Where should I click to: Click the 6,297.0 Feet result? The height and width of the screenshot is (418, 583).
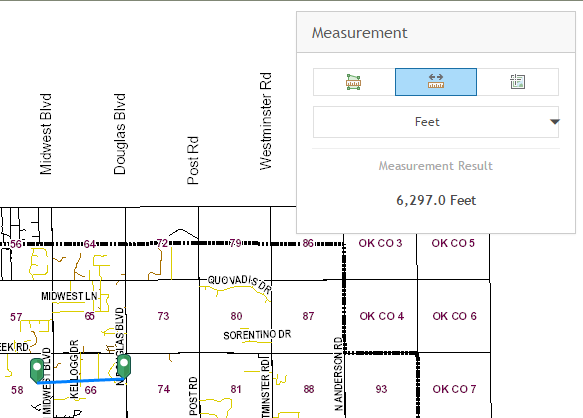click(436, 200)
